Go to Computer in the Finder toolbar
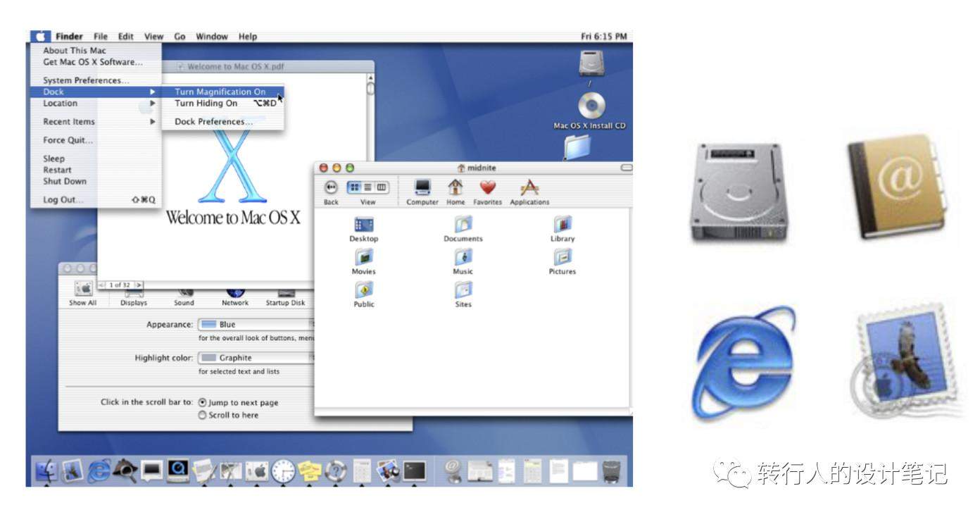This screenshot has width=980, height=517. tap(422, 192)
